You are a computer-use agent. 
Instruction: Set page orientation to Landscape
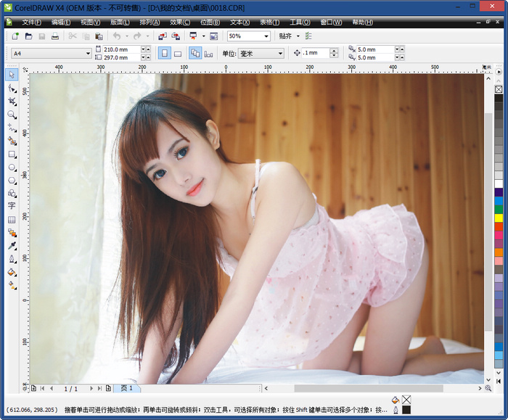click(178, 54)
